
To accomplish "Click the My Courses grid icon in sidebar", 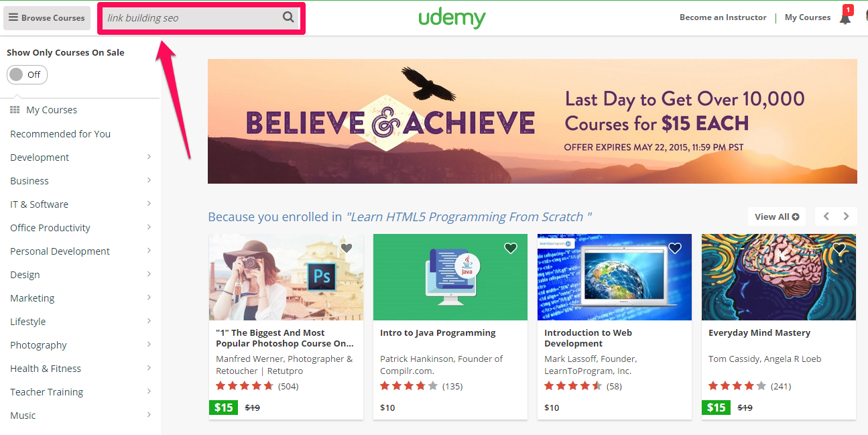I will 15,109.
